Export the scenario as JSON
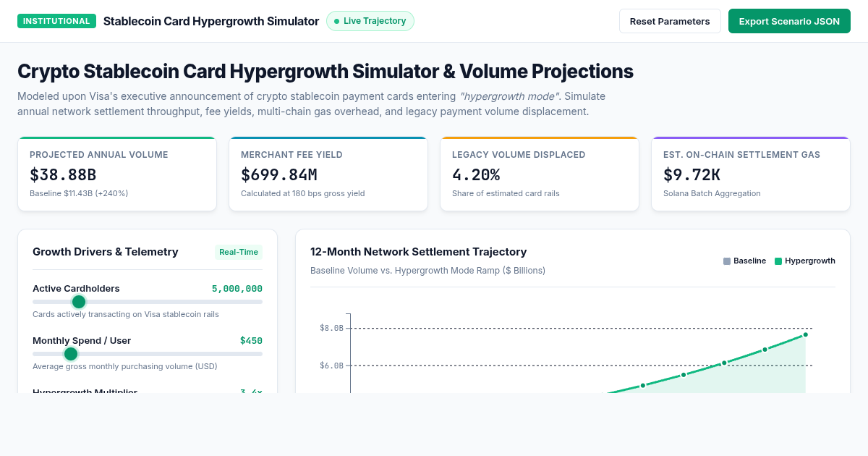This screenshot has width=868, height=456. click(x=789, y=21)
